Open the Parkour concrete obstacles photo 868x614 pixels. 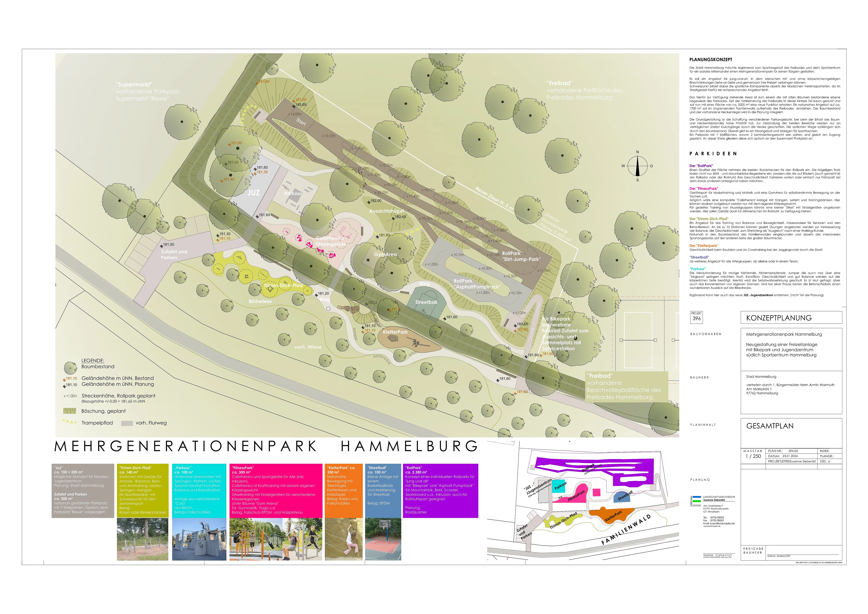[x=199, y=539]
